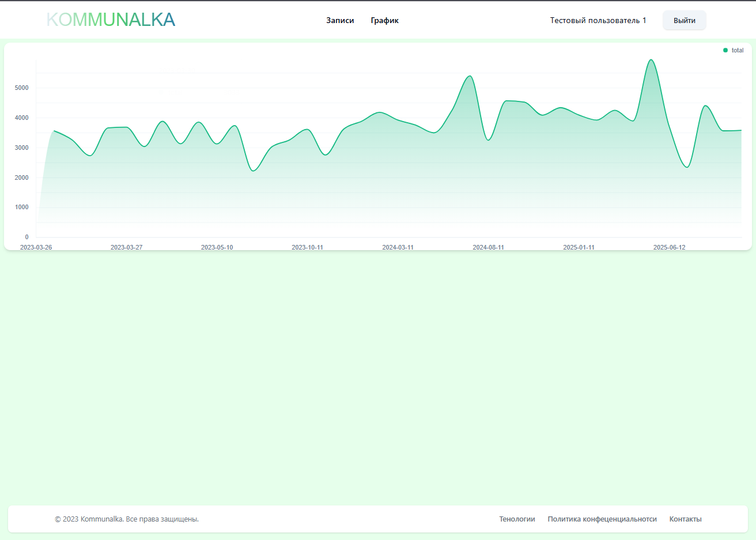Screen dimensions: 756x540
Task: Click the 2024-08-11 axis date label
Action: (488, 247)
